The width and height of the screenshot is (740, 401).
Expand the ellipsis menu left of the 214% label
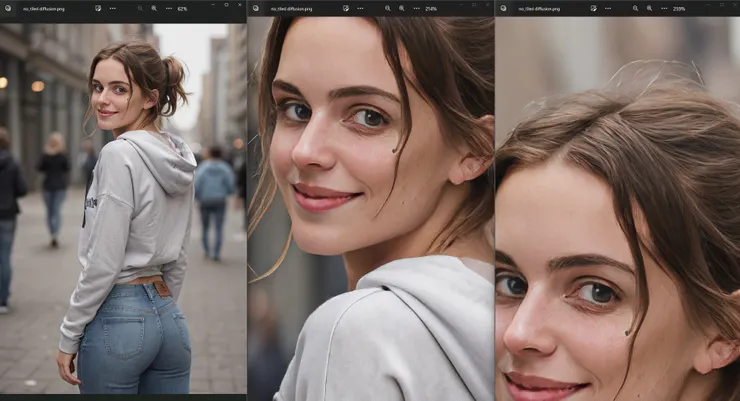click(416, 8)
